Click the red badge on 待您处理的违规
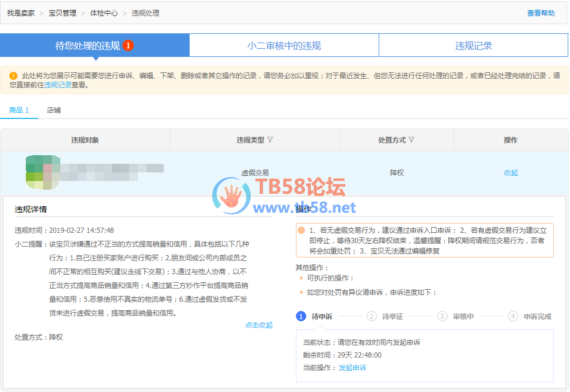This screenshot has height=392, width=570. coord(128,45)
